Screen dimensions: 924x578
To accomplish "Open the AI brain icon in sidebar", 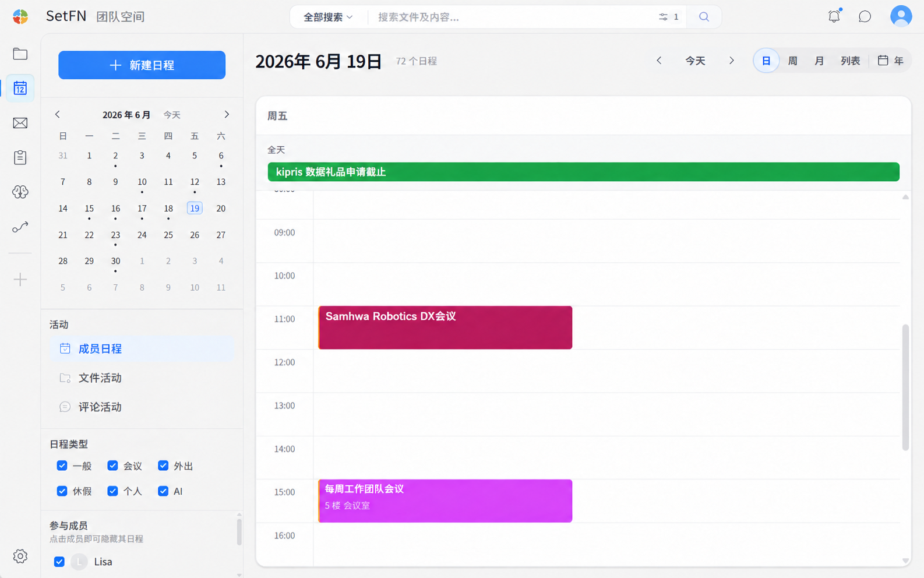I will [20, 192].
